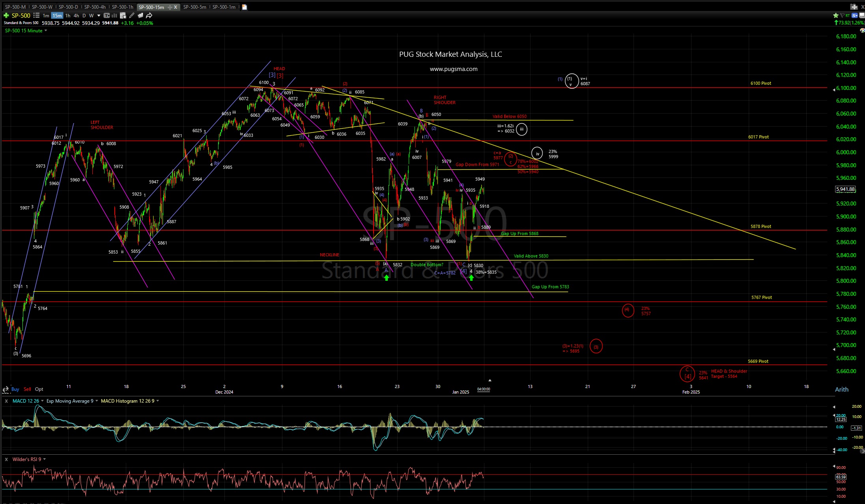Screen dimensions: 865x504
Task: Remove MACD panel with its X button
Action: click(x=6, y=401)
